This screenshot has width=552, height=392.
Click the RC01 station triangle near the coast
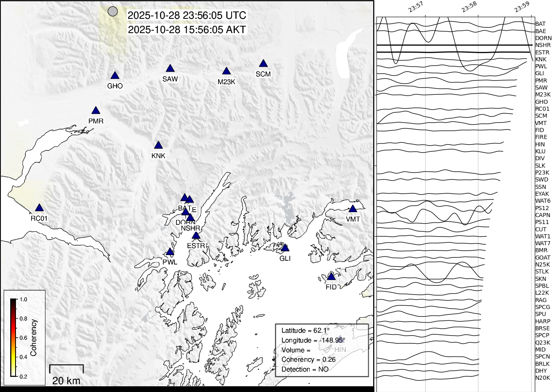(39, 207)
